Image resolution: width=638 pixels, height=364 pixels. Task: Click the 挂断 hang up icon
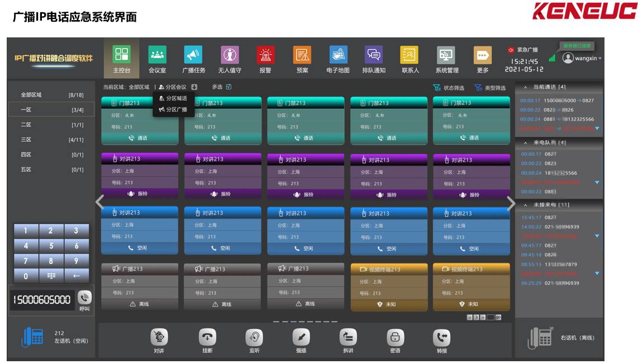tap(207, 337)
